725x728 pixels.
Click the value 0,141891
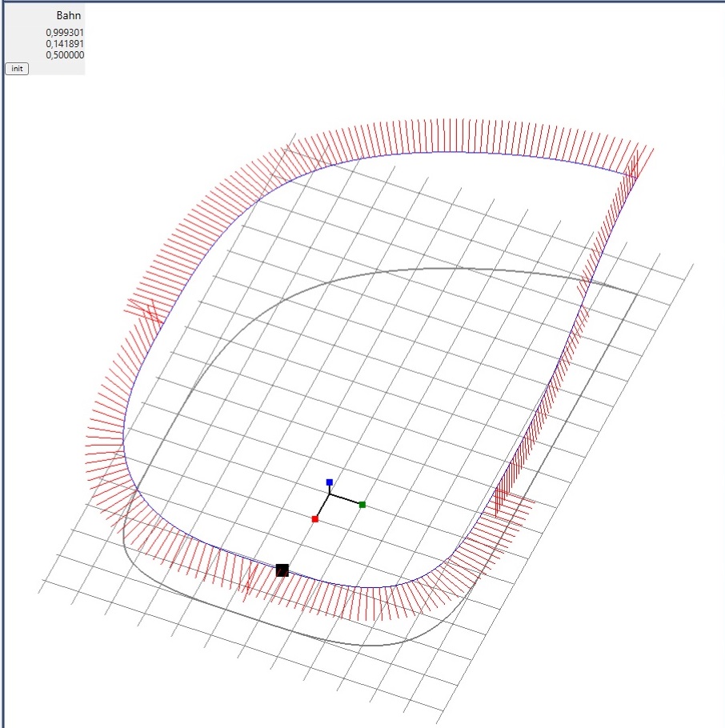click(65, 44)
